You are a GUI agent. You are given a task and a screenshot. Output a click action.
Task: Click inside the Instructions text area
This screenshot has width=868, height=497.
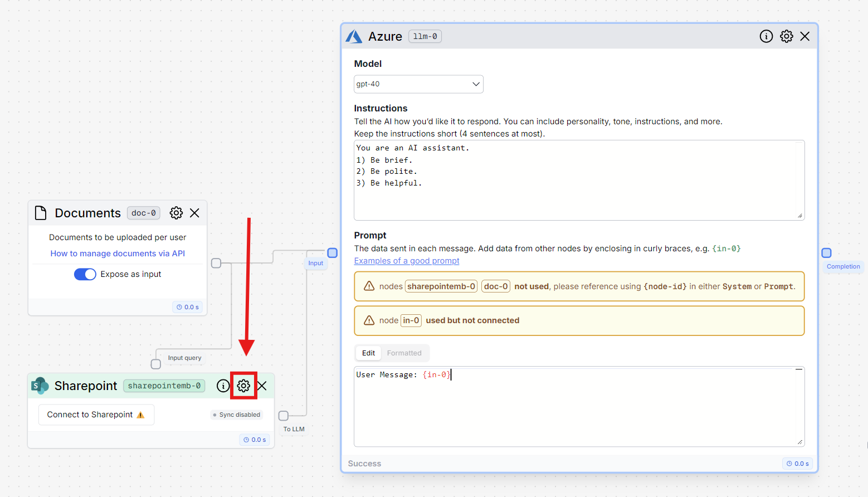(579, 180)
